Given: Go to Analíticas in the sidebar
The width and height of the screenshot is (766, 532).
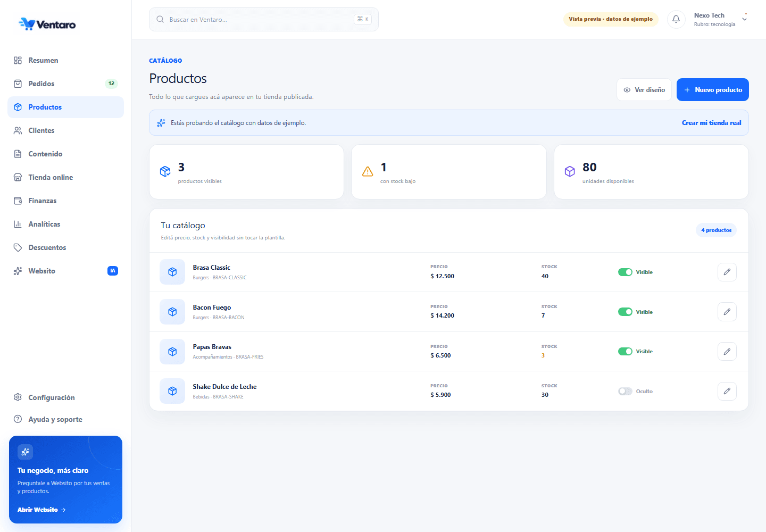Looking at the screenshot, I should click(x=65, y=224).
